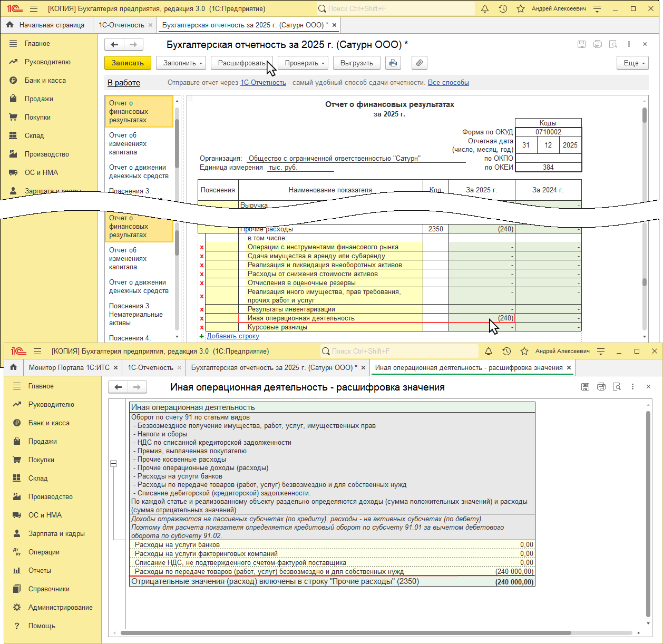Viewport: 663px width, 644px height.
Task: Click the (240) cell in 'Иная операционная деятельность' row
Action: [482, 318]
